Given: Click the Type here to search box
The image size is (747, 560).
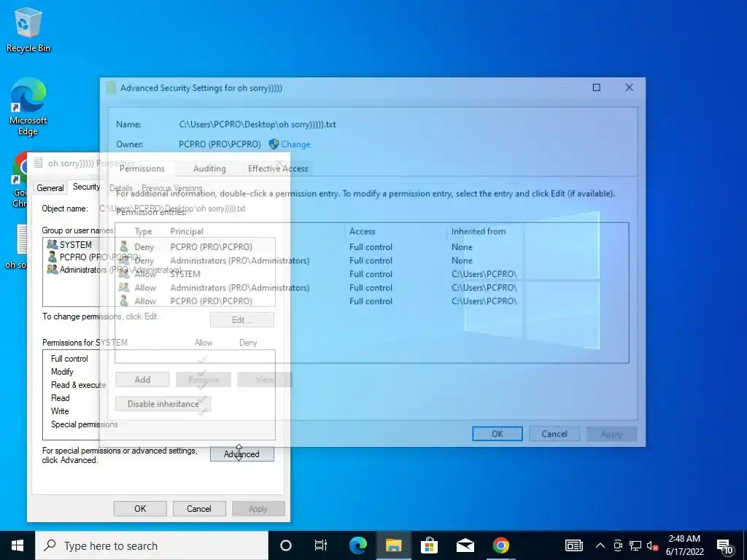Looking at the screenshot, I should pos(152,545).
